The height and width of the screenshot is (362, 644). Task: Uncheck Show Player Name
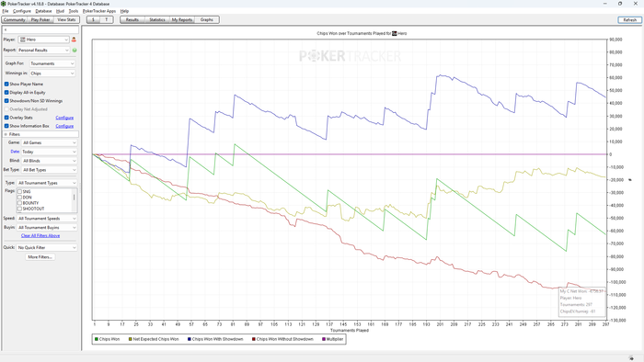pos(6,84)
